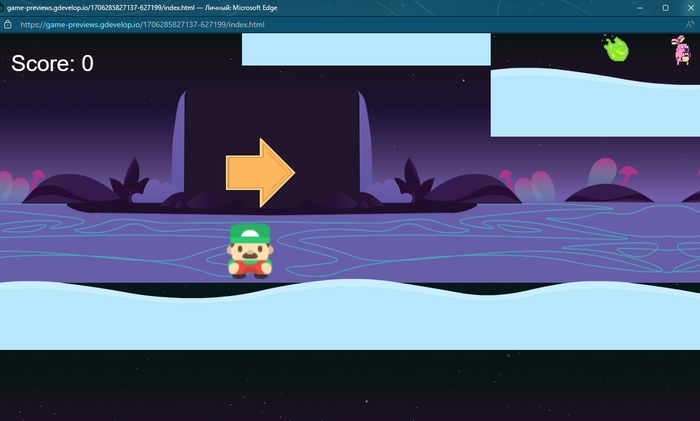This screenshot has width=700, height=421.
Task: Close the Edge preview window
Action: pos(690,8)
